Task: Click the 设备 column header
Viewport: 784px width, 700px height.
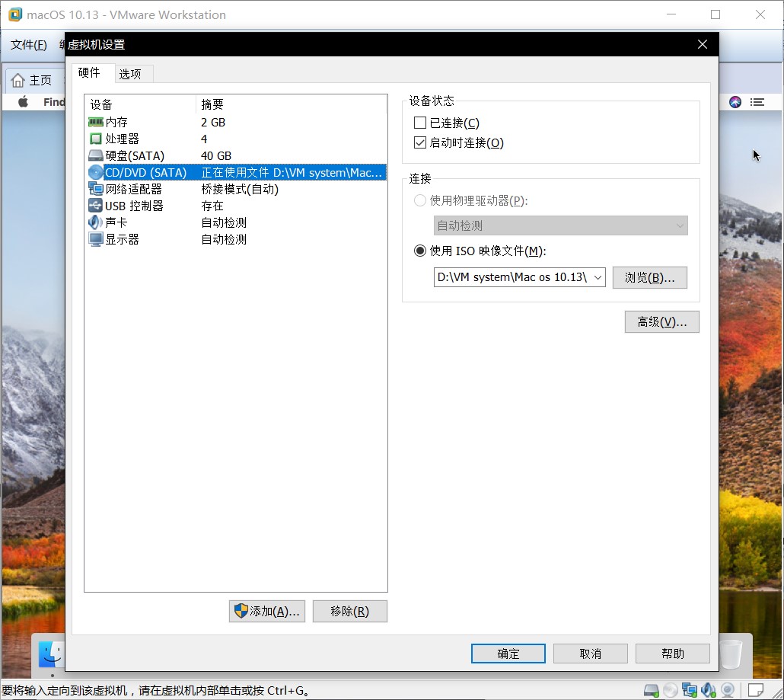Action: [141, 104]
